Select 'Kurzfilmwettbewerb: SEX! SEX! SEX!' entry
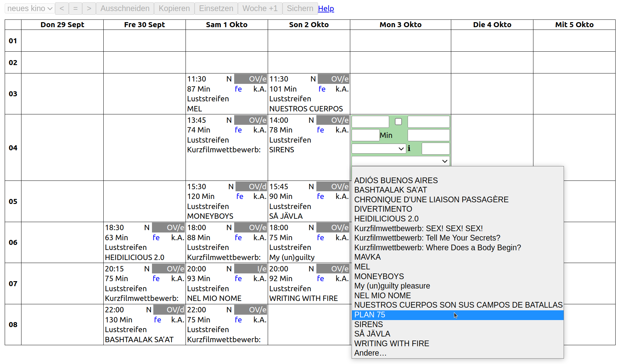 click(x=418, y=228)
